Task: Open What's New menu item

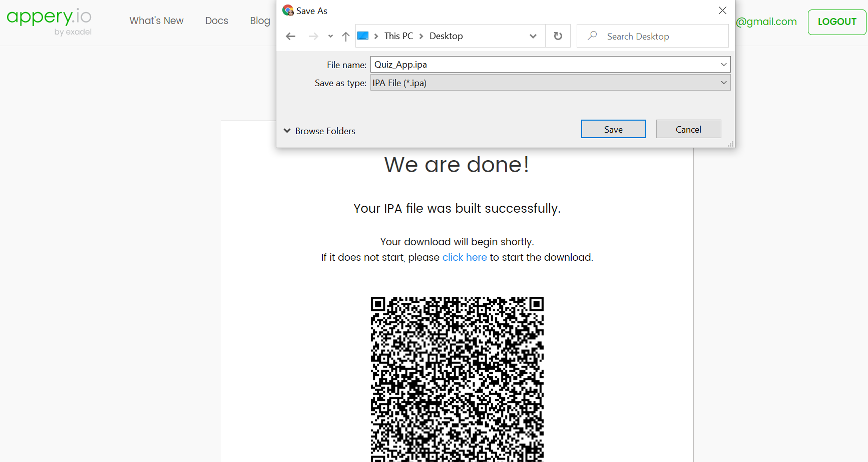Action: (x=156, y=21)
